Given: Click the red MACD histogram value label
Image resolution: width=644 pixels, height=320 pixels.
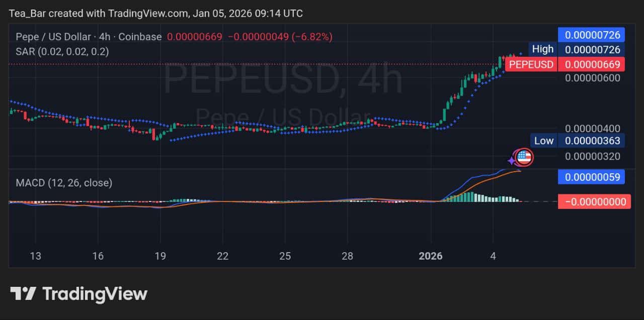Looking at the screenshot, I should pos(594,201).
